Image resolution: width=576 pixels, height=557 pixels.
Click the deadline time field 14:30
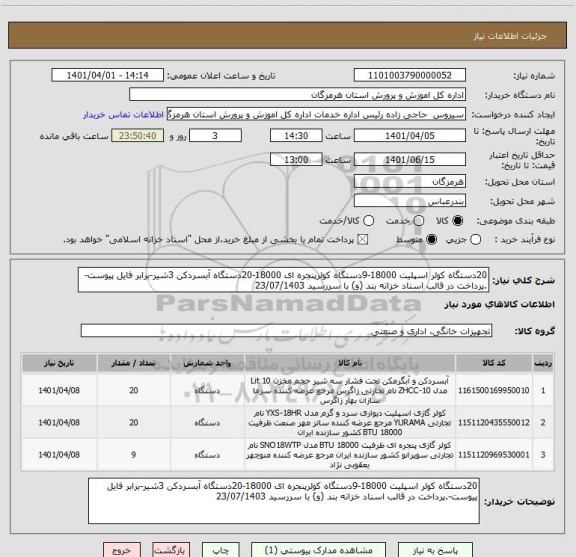[x=296, y=136]
